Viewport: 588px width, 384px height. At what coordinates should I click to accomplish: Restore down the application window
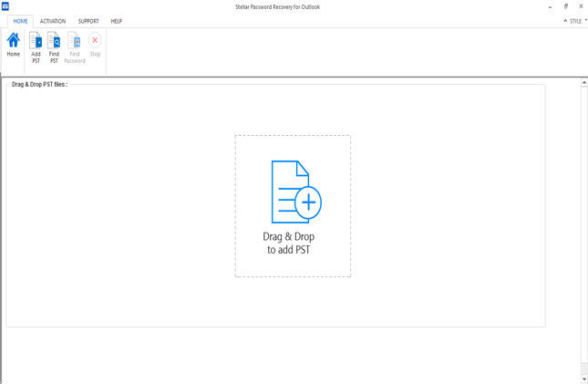point(566,6)
